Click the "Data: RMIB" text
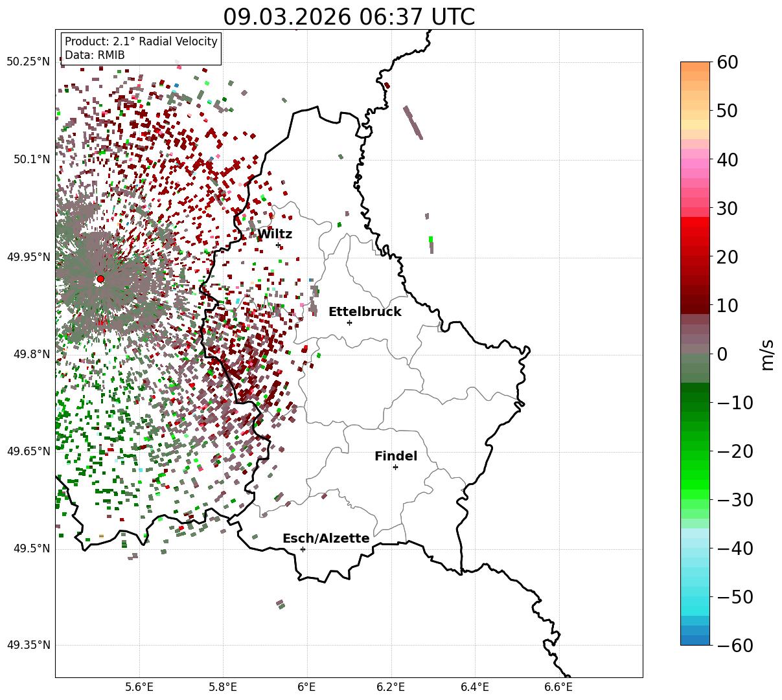782x700 pixels. coord(95,56)
